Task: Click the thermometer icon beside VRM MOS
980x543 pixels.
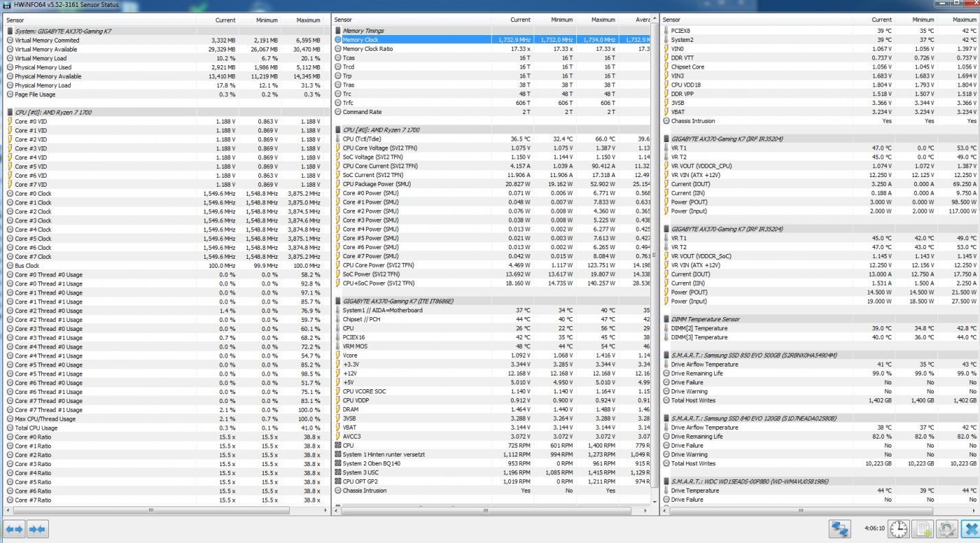Action: point(337,346)
